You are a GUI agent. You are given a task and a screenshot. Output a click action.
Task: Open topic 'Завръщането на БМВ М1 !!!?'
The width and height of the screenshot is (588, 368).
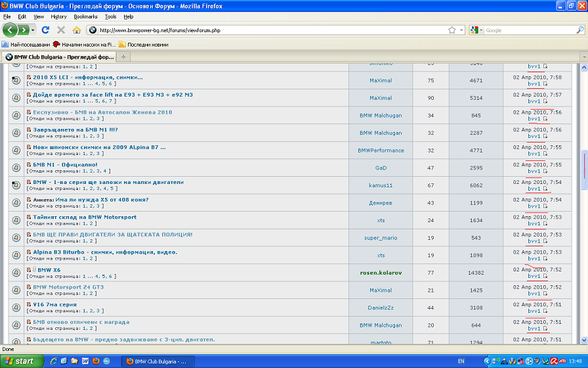(x=75, y=129)
